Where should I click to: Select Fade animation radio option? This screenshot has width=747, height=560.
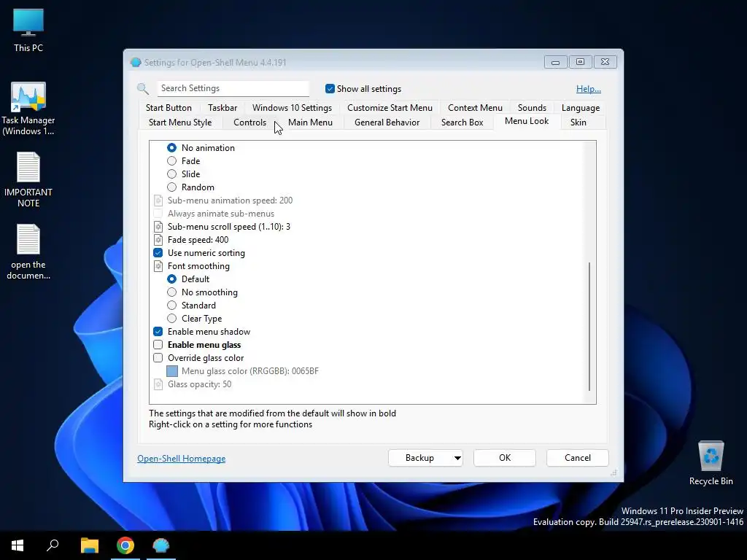(x=171, y=161)
